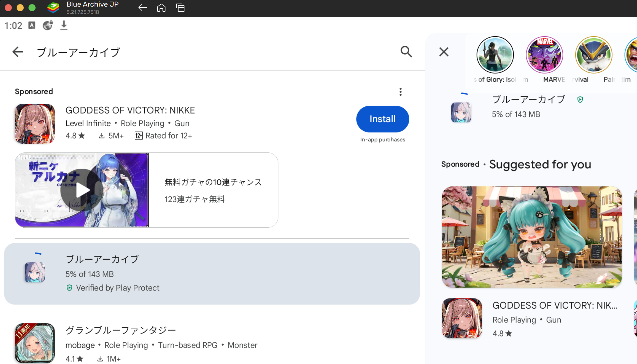Open the Palmon Survival game circle icon
The height and width of the screenshot is (364, 637).
[x=594, y=55]
